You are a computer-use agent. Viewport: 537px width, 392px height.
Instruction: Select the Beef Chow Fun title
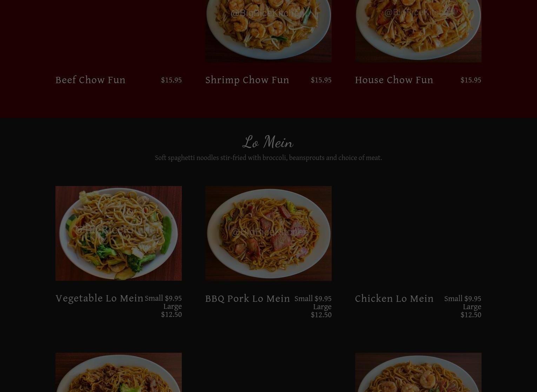91,80
